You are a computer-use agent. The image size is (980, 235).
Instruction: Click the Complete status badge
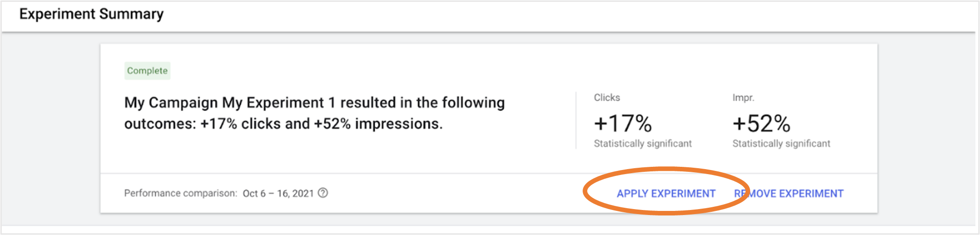tap(147, 71)
